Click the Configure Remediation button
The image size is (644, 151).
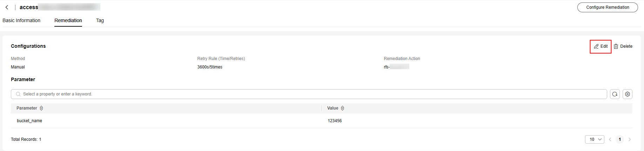click(x=608, y=7)
